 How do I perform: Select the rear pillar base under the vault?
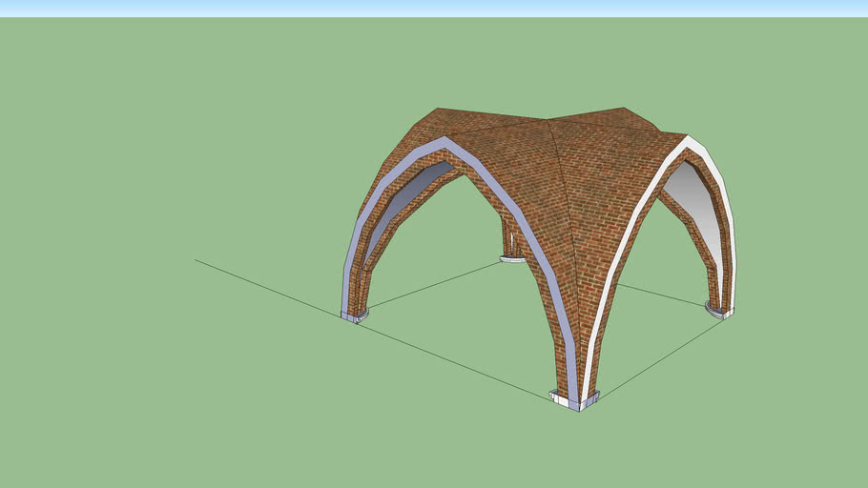click(x=512, y=257)
